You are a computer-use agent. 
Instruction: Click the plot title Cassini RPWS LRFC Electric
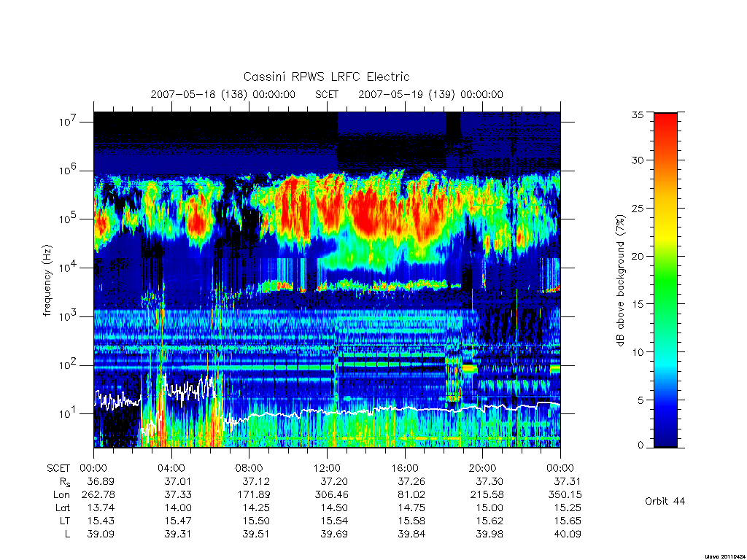(x=326, y=77)
